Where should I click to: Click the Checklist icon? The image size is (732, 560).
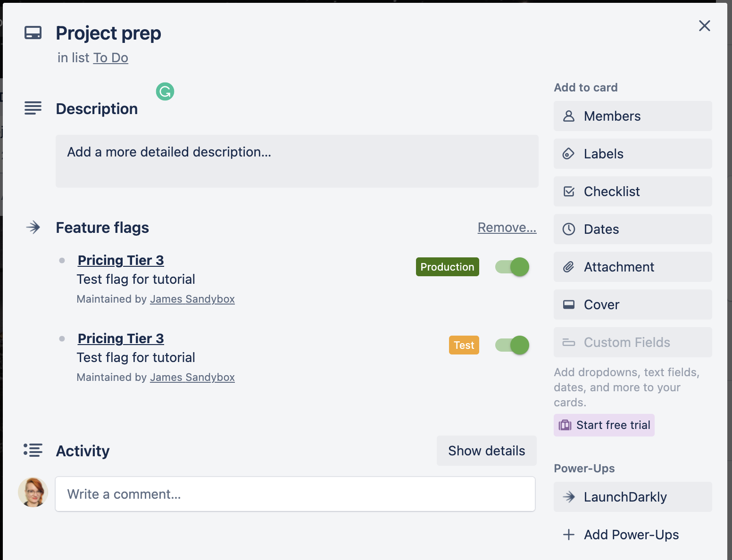tap(569, 191)
